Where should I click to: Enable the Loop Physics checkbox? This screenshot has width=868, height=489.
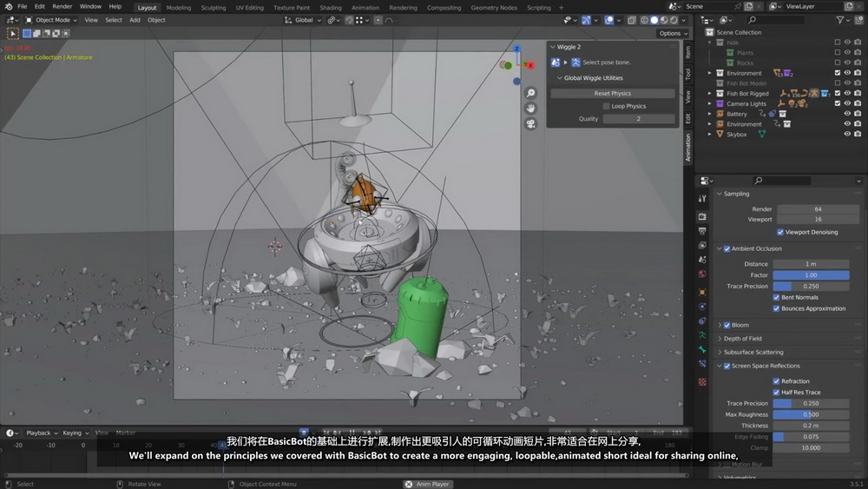point(606,106)
